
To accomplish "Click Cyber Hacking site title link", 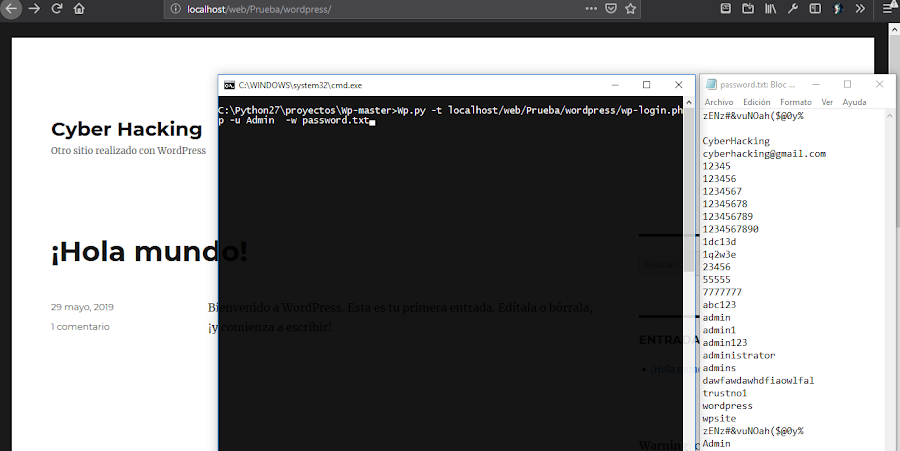I will coord(126,129).
